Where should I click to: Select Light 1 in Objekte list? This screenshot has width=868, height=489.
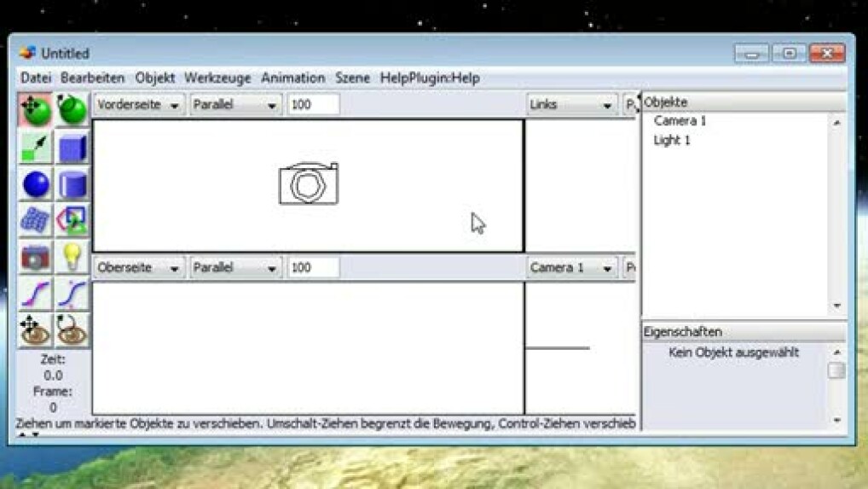[672, 140]
